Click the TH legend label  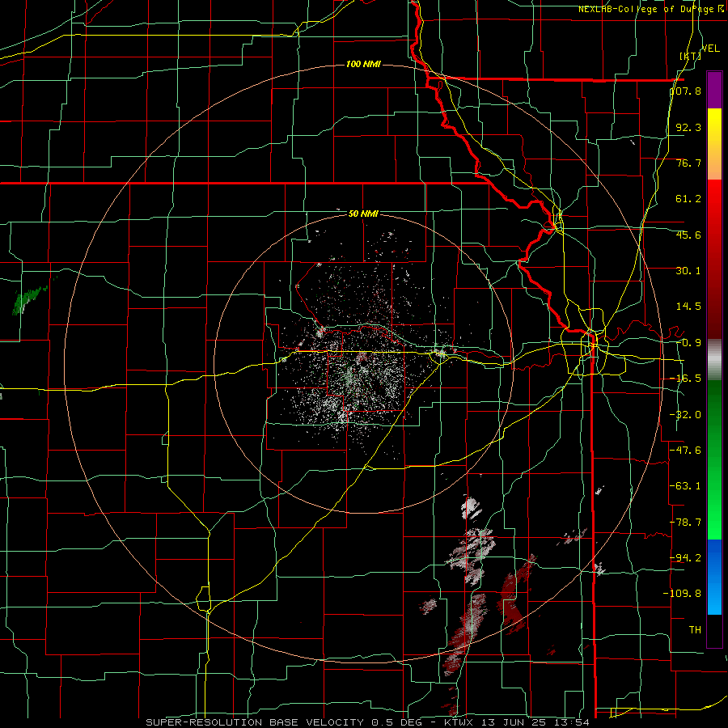(695, 630)
